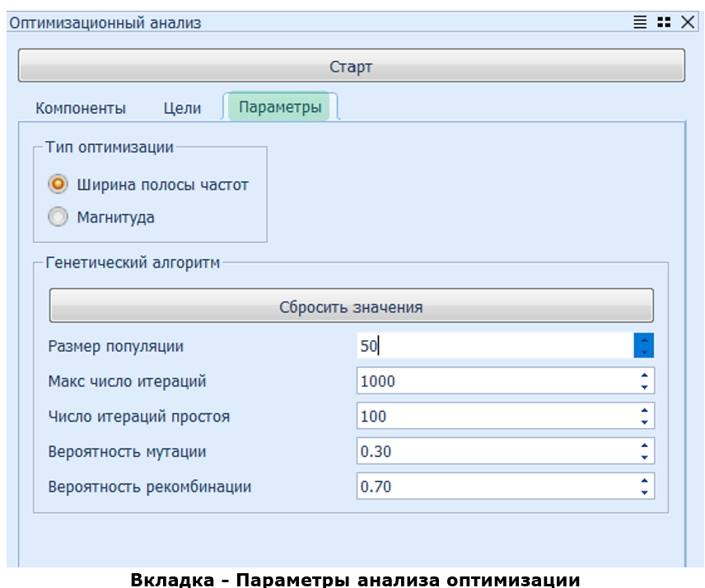The width and height of the screenshot is (705, 588).
Task: Click into the Размер популяции field
Action: (494, 346)
